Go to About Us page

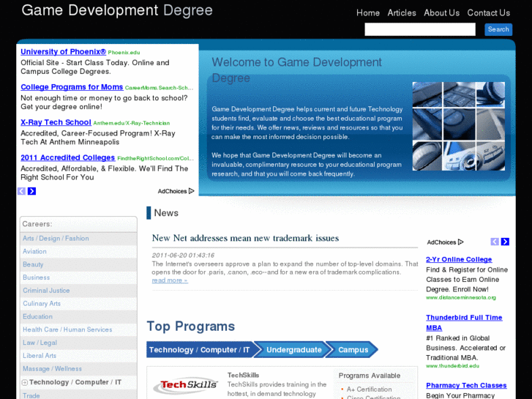point(441,13)
